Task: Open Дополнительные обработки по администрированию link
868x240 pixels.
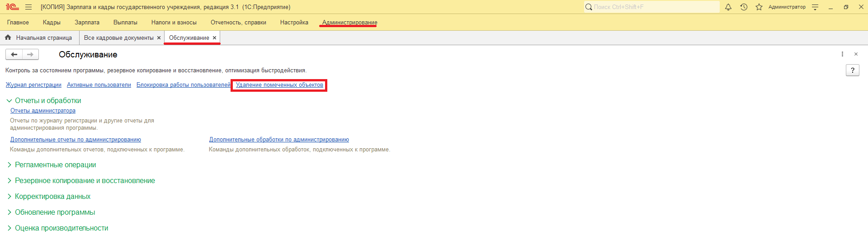Action: [x=279, y=140]
